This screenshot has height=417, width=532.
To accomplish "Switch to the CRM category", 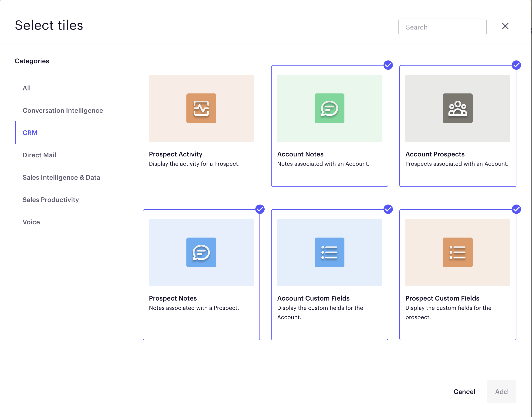I will point(30,132).
